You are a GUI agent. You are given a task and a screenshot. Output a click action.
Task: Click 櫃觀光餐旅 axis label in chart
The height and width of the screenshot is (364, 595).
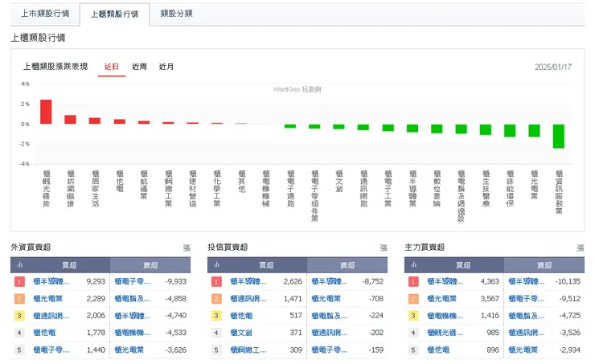pos(47,189)
